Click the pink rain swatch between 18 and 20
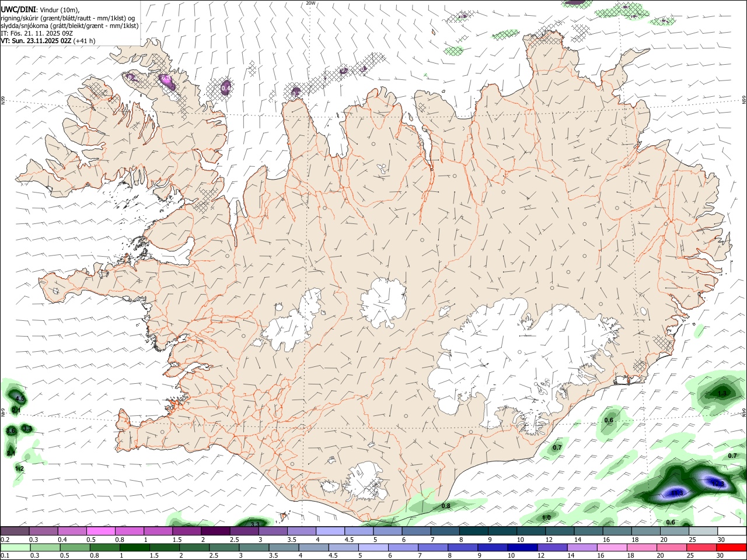This screenshot has width=747, height=560. click(642, 548)
